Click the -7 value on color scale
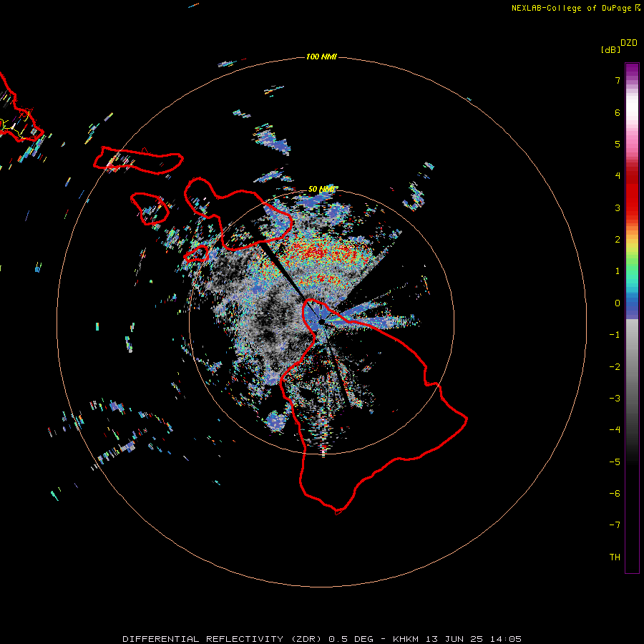This screenshot has width=644, height=644. point(615,525)
